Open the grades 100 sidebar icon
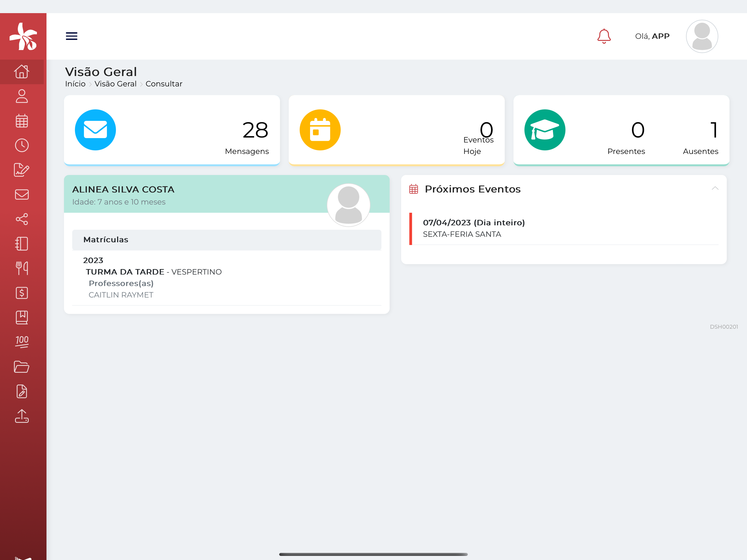 coord(22,342)
